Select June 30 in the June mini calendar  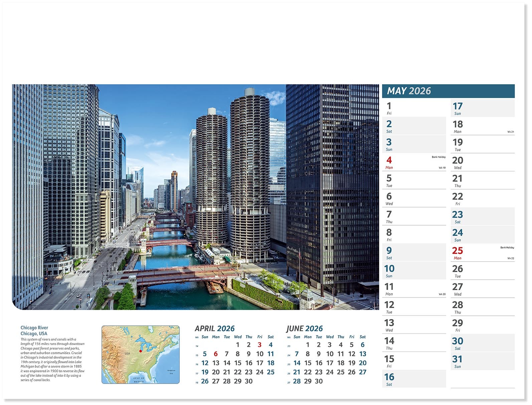319,381
